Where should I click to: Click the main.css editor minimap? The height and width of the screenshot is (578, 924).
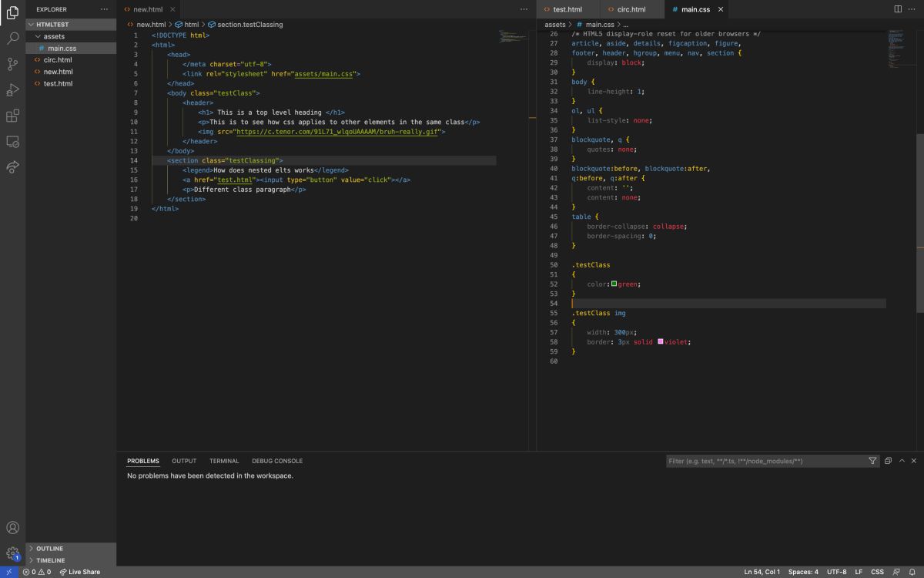900,50
